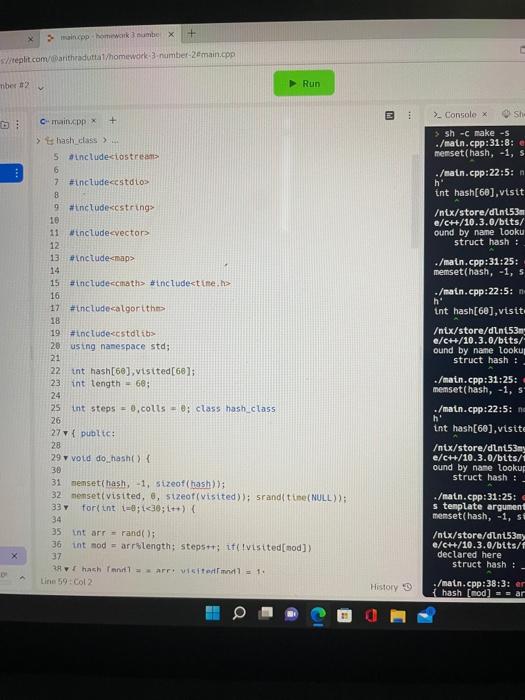The width and height of the screenshot is (525, 700).
Task: Switch to Microsoft Edge on taskbar
Action: pos(318,615)
